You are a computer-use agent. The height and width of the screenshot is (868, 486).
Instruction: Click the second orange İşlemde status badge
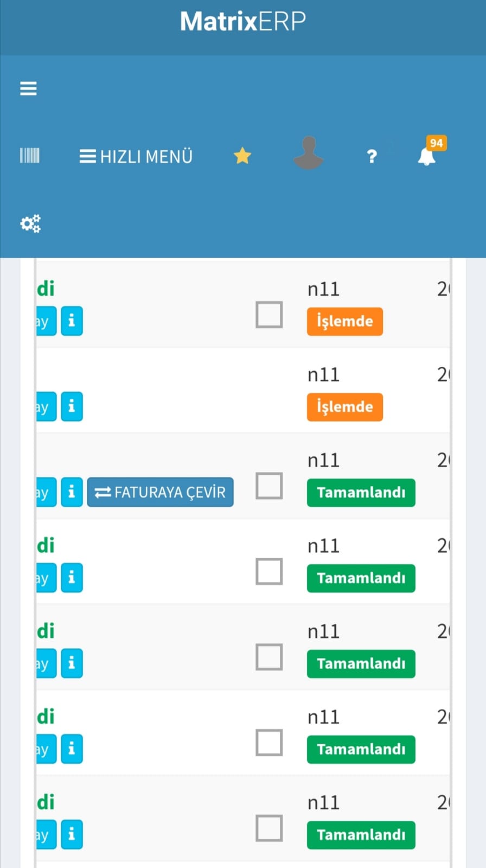(344, 407)
